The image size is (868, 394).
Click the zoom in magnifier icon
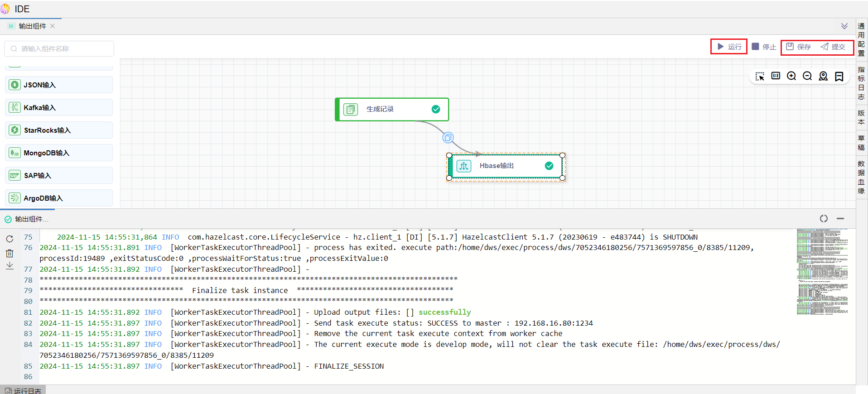coord(791,76)
